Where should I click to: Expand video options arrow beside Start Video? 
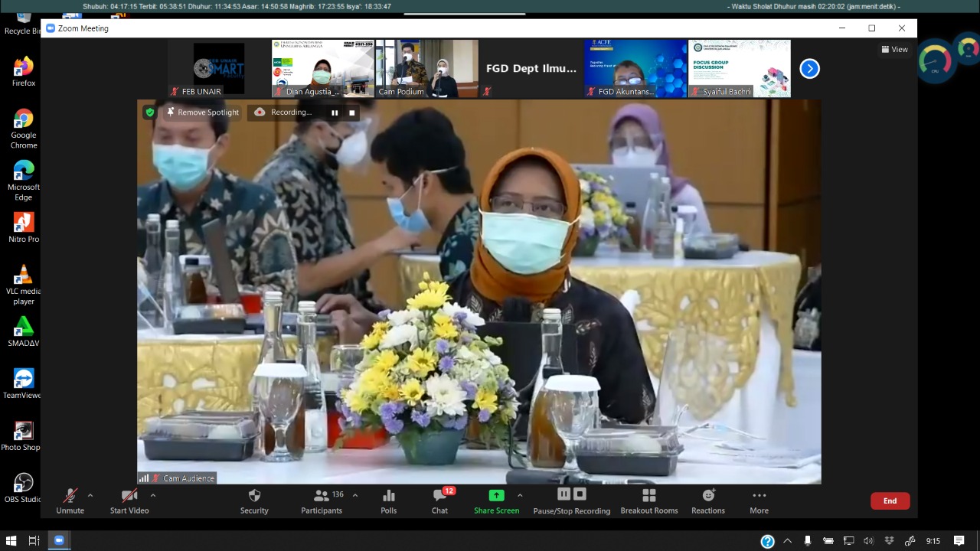(x=153, y=495)
